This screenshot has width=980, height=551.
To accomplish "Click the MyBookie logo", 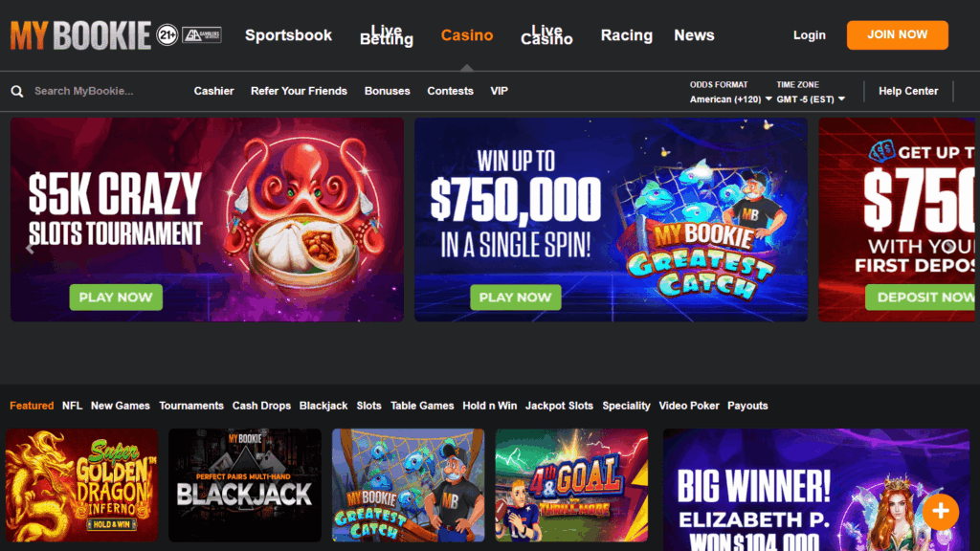I will [80, 35].
